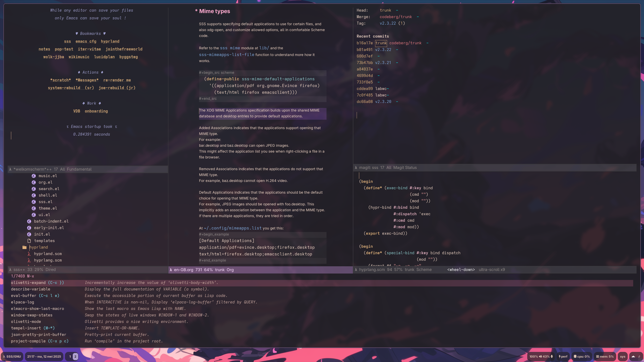This screenshot has width=644, height=362.
Task: Click the file icon beside templates
Action: [29, 241]
